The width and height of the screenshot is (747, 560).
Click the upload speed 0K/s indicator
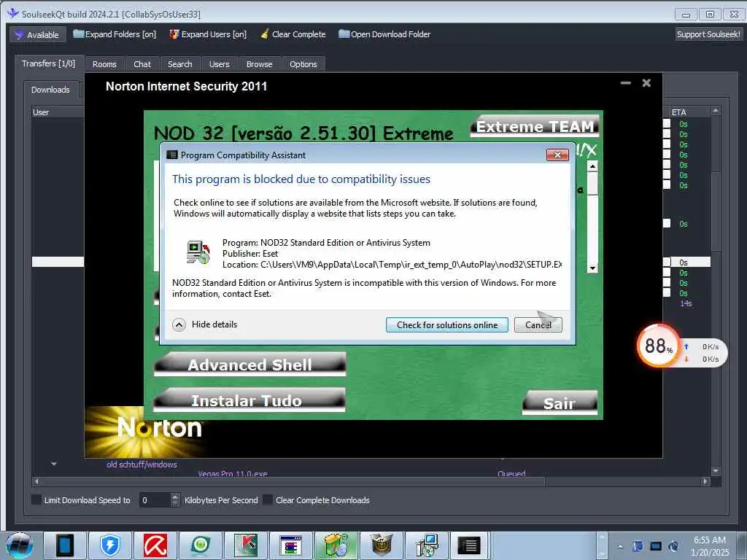click(x=701, y=346)
